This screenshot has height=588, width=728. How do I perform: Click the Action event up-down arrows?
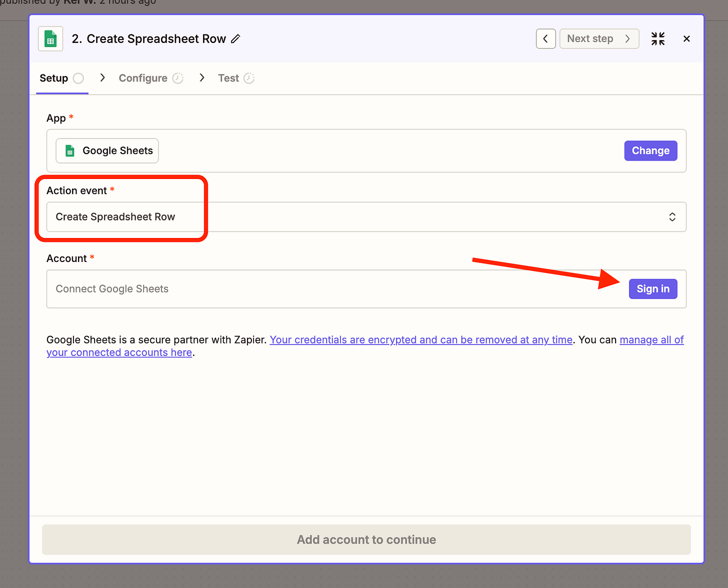672,217
